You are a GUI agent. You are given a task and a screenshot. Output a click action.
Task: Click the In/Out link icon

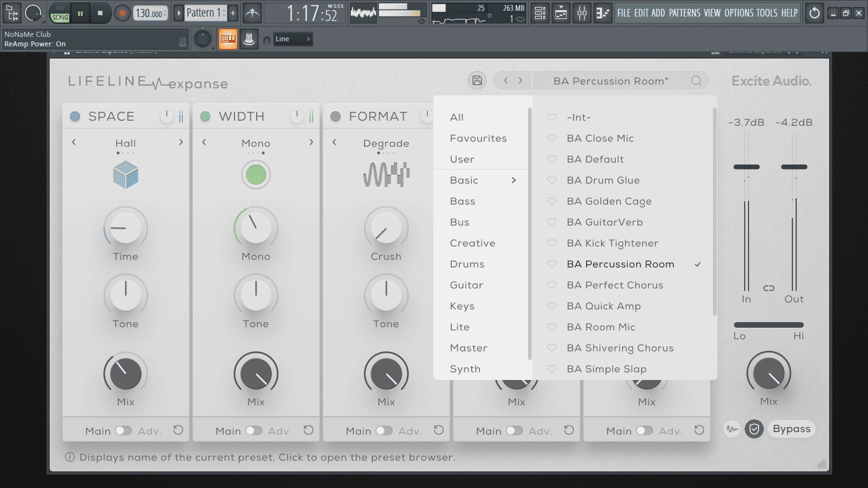pos(769,288)
